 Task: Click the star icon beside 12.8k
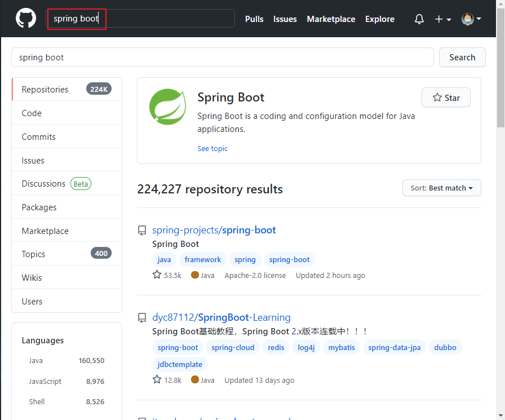157,379
